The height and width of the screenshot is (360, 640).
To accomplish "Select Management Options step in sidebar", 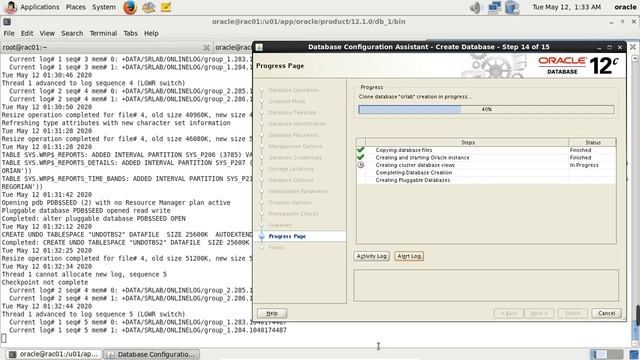I will 295,146.
